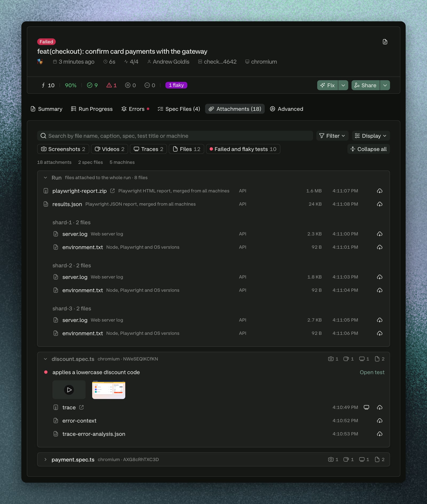This screenshot has width=427, height=504.
Task: Click the Share button
Action: (x=365, y=85)
